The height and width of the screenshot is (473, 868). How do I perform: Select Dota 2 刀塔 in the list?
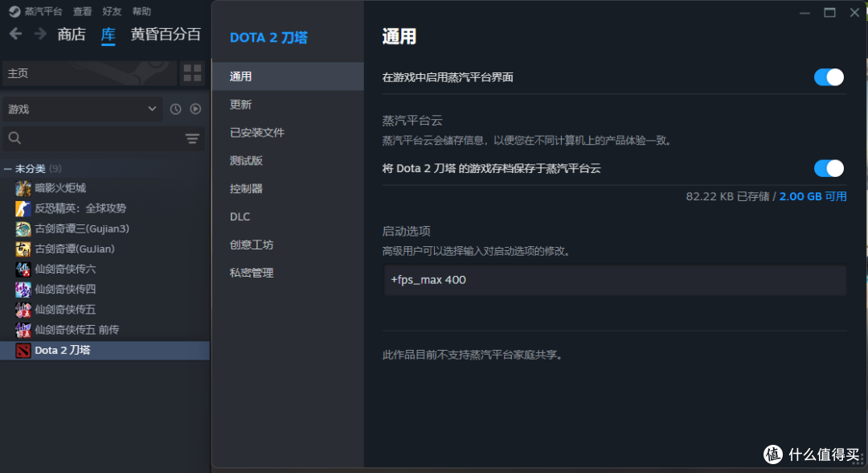pos(104,350)
